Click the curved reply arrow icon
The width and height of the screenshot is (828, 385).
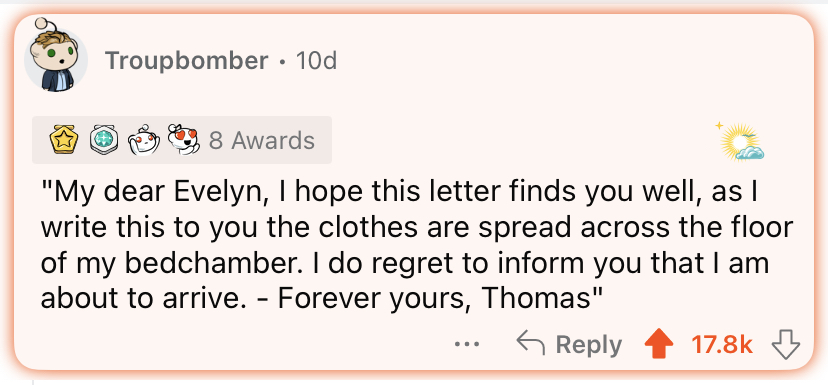tap(530, 343)
